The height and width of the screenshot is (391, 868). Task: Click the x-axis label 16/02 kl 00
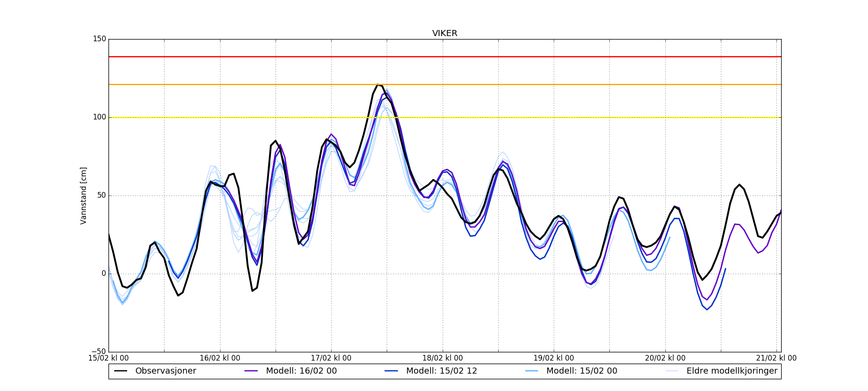pos(220,358)
